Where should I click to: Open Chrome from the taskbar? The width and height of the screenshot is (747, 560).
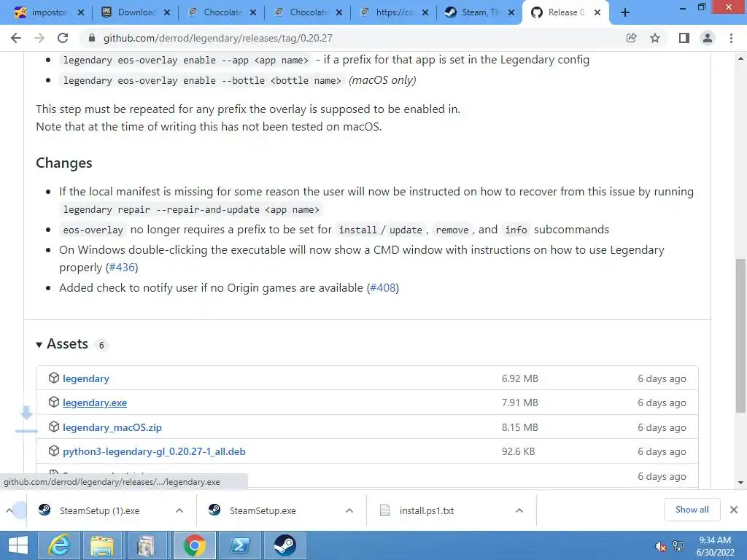(194, 545)
